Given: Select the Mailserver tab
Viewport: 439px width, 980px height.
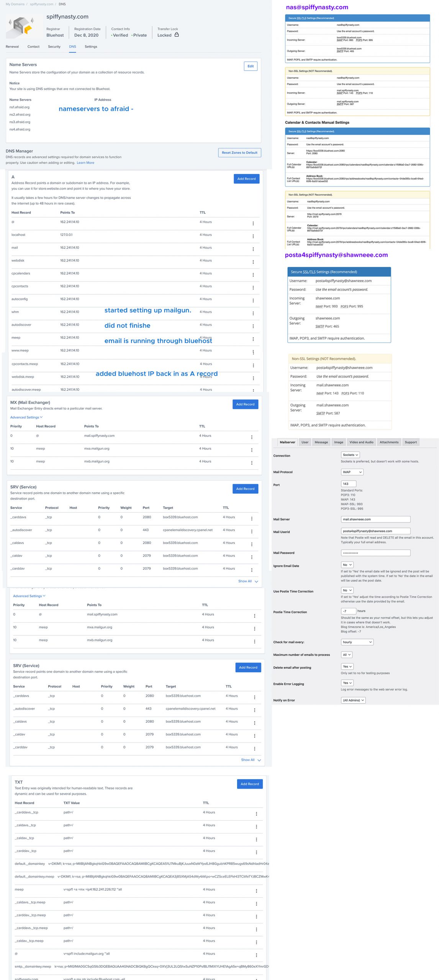Looking at the screenshot, I should pyautogui.click(x=287, y=442).
